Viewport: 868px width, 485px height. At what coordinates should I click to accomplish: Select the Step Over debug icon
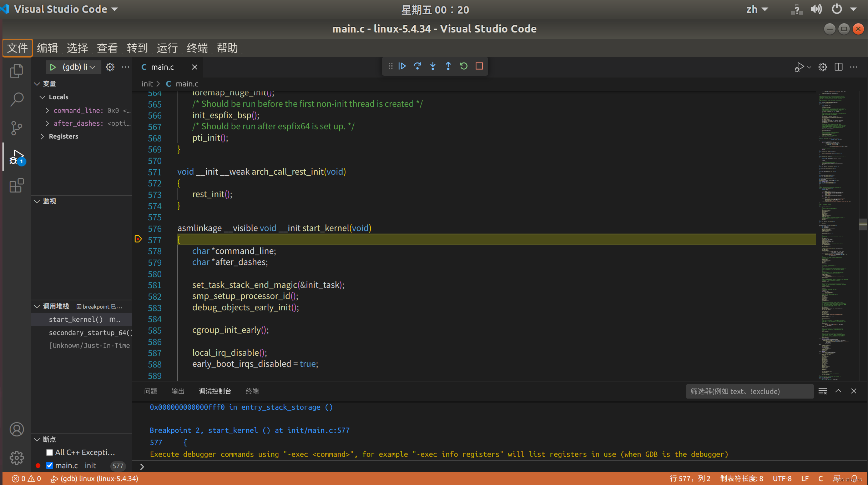418,66
